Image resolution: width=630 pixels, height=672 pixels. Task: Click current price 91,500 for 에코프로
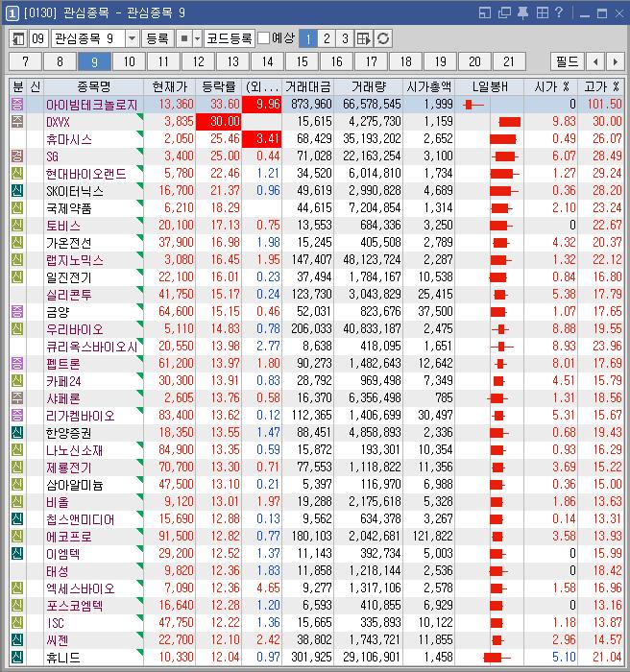click(x=176, y=536)
